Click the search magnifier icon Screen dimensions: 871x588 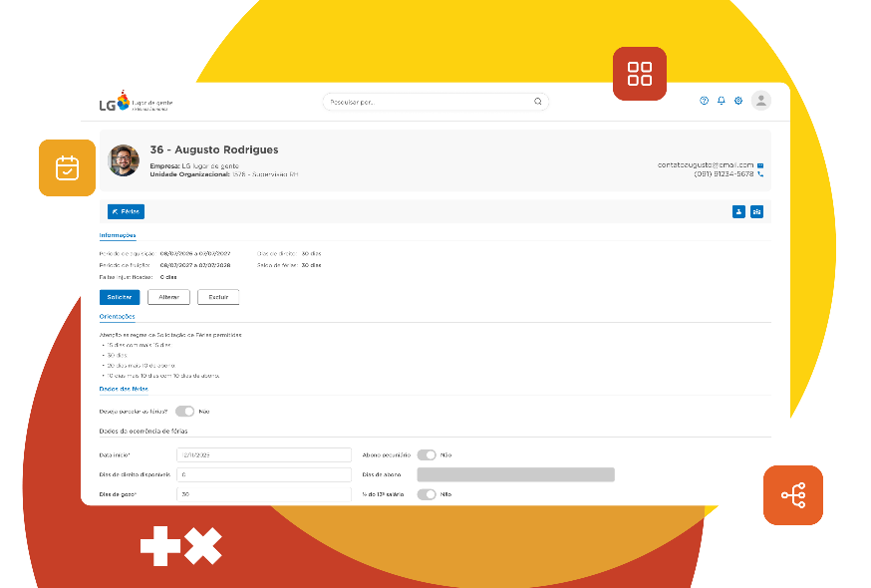(538, 102)
